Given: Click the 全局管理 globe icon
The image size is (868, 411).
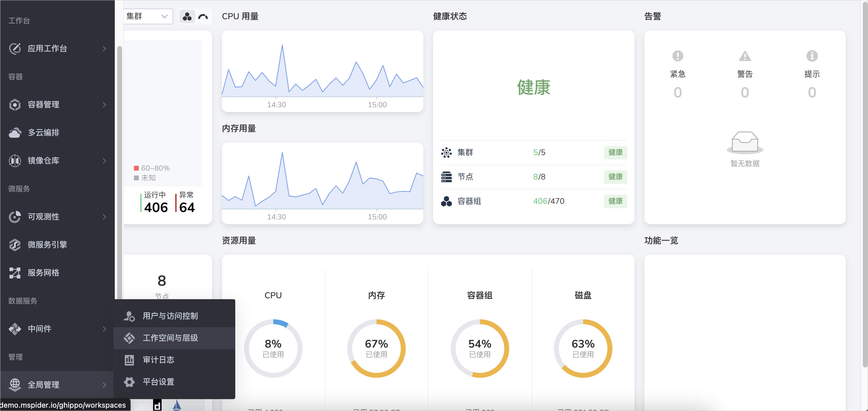Looking at the screenshot, I should point(15,385).
